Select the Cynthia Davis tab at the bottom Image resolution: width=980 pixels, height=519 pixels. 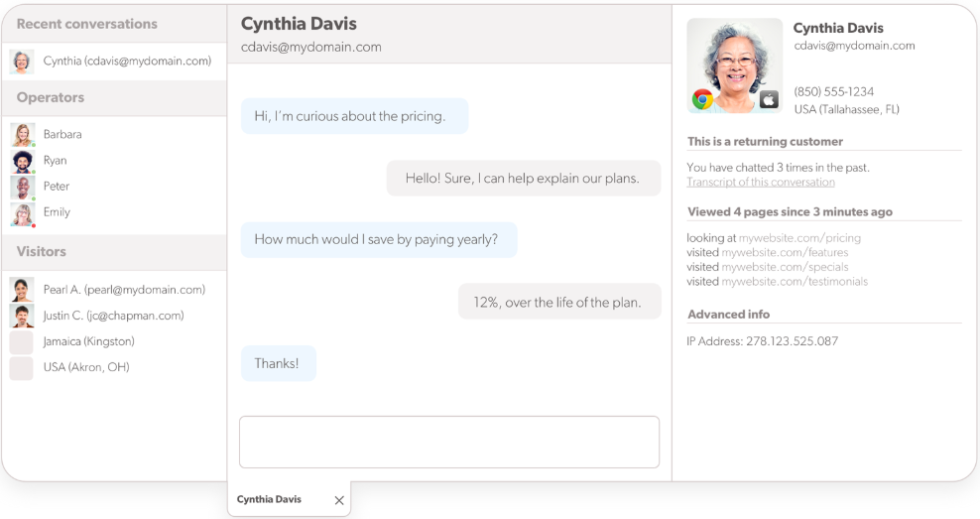[x=269, y=499]
